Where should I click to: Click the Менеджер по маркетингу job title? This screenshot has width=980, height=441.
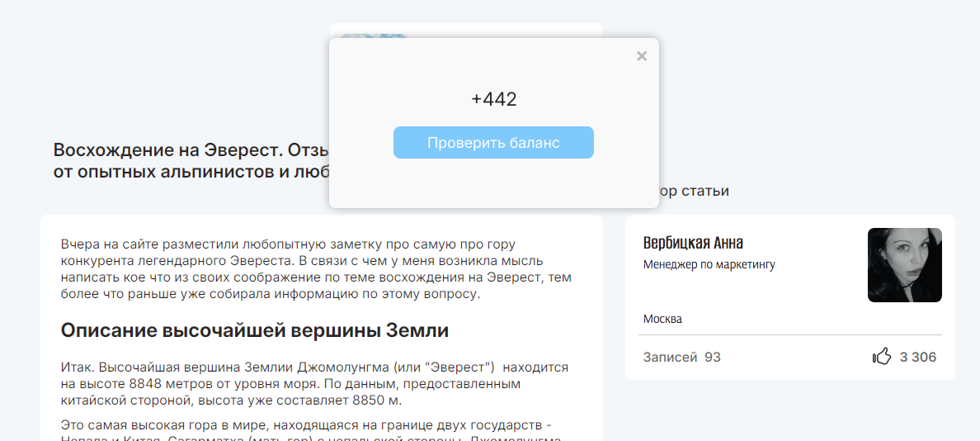pyautogui.click(x=709, y=264)
